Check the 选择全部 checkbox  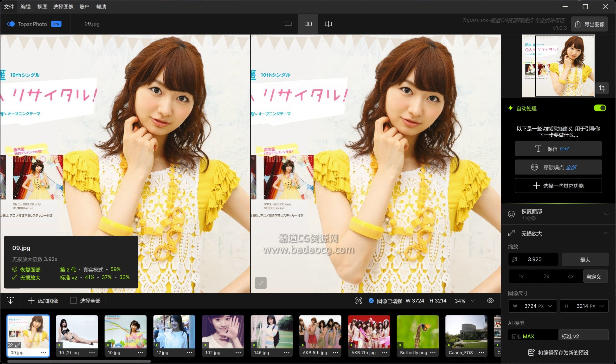73,301
